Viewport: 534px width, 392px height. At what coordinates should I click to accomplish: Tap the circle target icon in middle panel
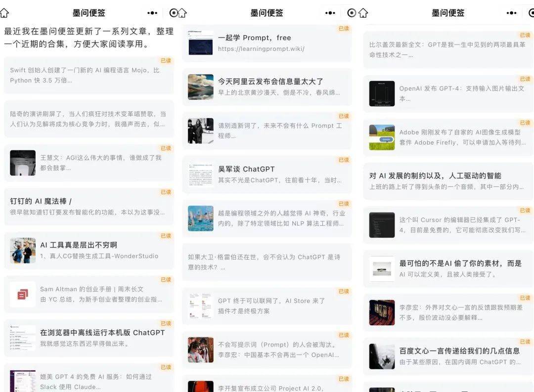point(352,13)
